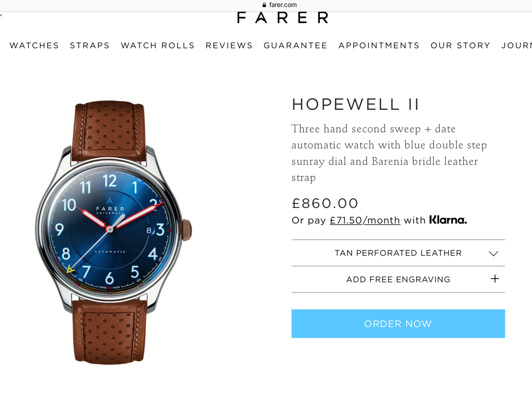Screen dimensions: 532x399
Task: Click the chevron arrow in strap selector
Action: point(493,253)
